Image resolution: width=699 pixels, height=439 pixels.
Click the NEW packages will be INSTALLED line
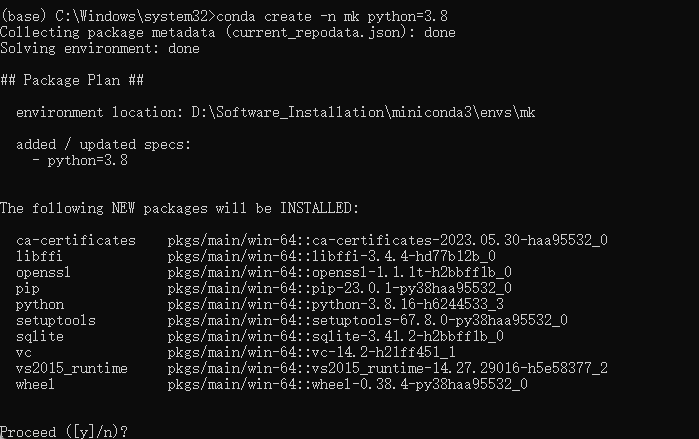point(179,209)
